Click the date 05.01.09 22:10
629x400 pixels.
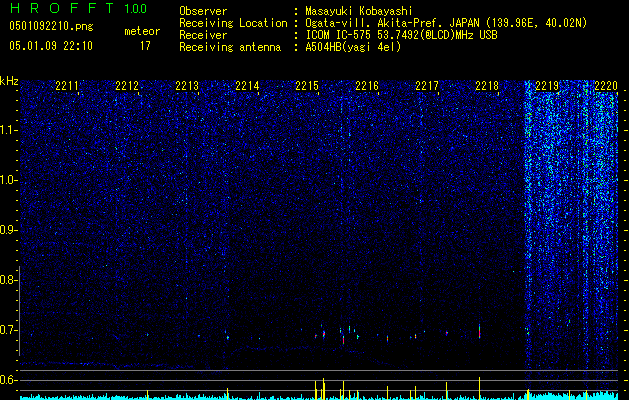[x=51, y=46]
